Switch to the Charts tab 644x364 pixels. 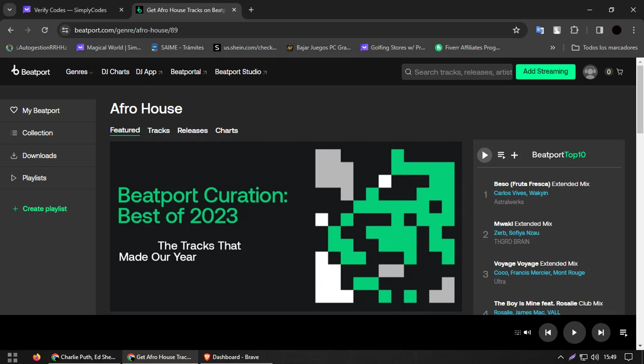pyautogui.click(x=226, y=130)
